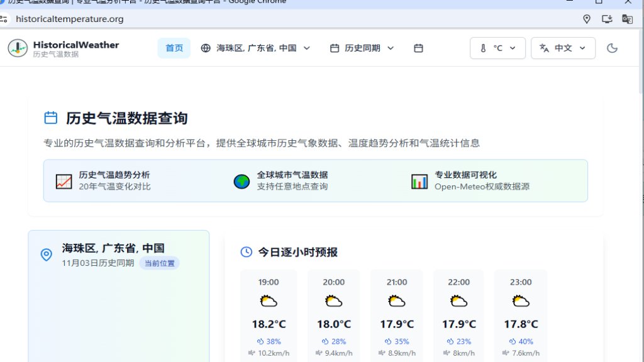Screen dimensions: 644x362
Task: Click the 当前位置 badge
Action: pos(159,263)
